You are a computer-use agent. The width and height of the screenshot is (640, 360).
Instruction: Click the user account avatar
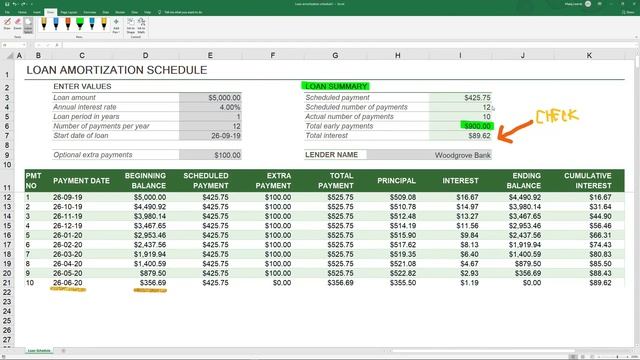[588, 4]
